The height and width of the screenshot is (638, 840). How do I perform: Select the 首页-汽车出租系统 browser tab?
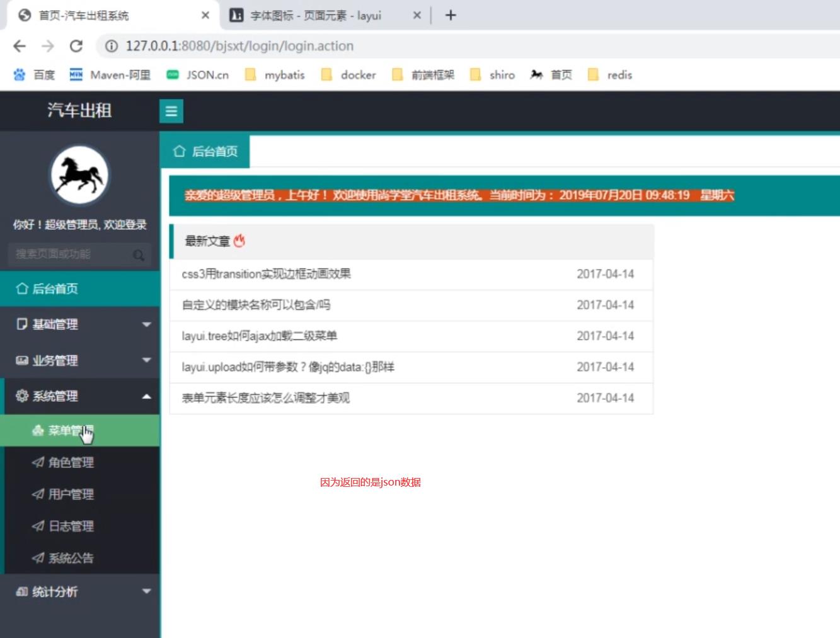(x=111, y=15)
